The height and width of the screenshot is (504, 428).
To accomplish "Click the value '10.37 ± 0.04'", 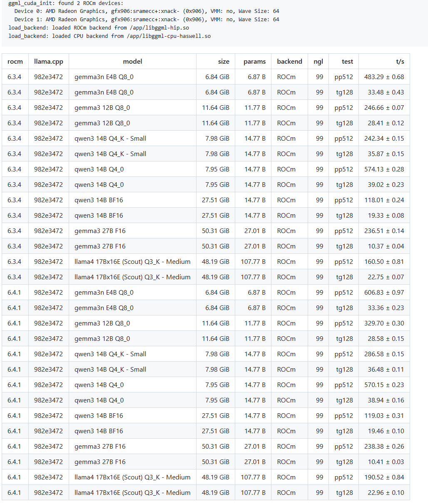I will tap(386, 246).
